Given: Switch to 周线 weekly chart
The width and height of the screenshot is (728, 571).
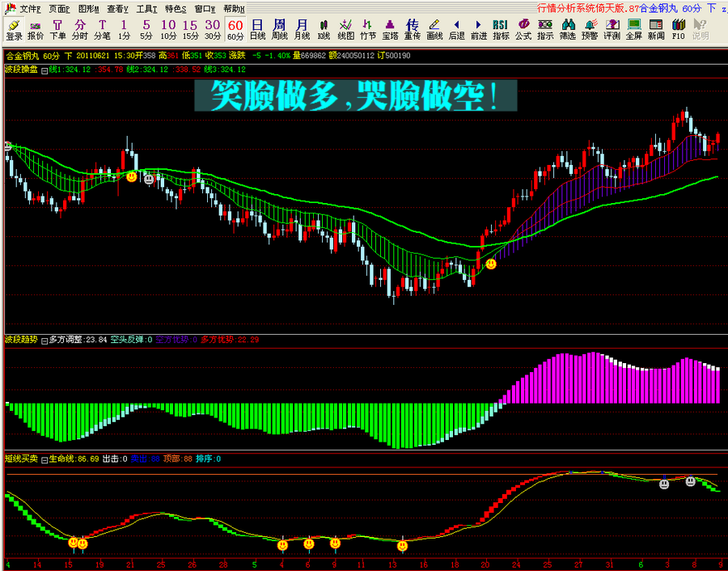Looking at the screenshot, I should point(280,30).
